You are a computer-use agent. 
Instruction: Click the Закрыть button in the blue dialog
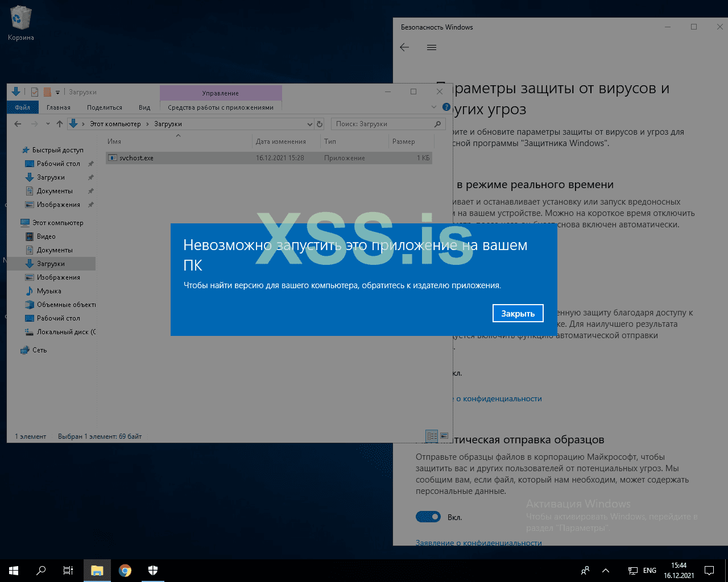pos(518,313)
